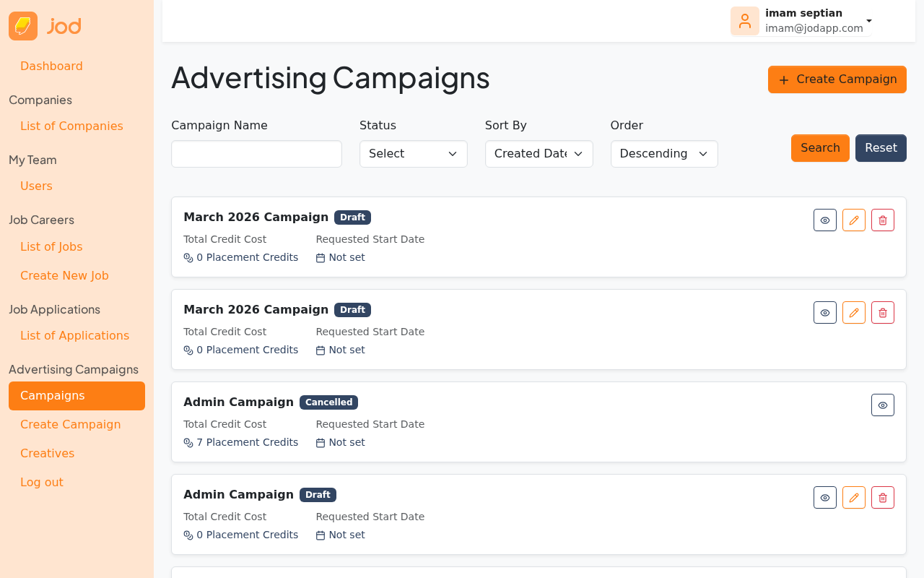Navigate to List of Applications
924x578 pixels.
74,335
